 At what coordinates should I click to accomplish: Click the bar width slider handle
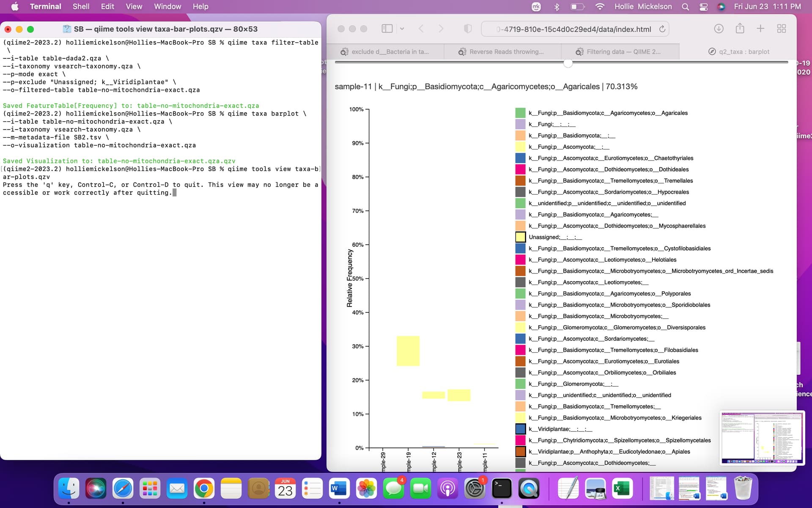568,63
